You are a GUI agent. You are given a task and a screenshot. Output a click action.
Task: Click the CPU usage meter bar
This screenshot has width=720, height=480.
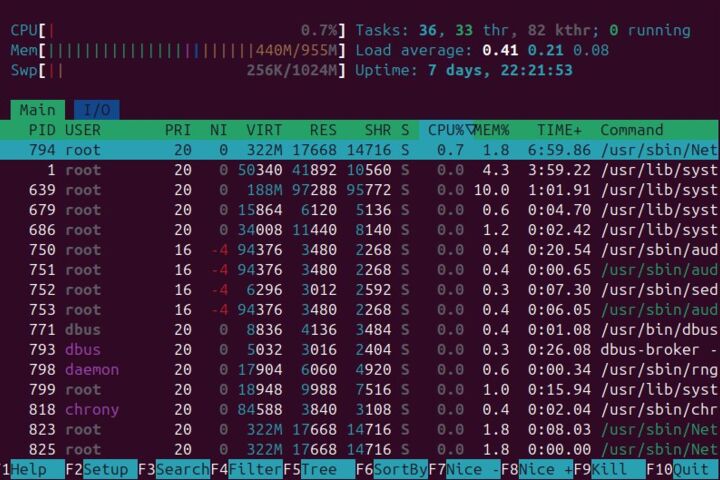coord(177,30)
